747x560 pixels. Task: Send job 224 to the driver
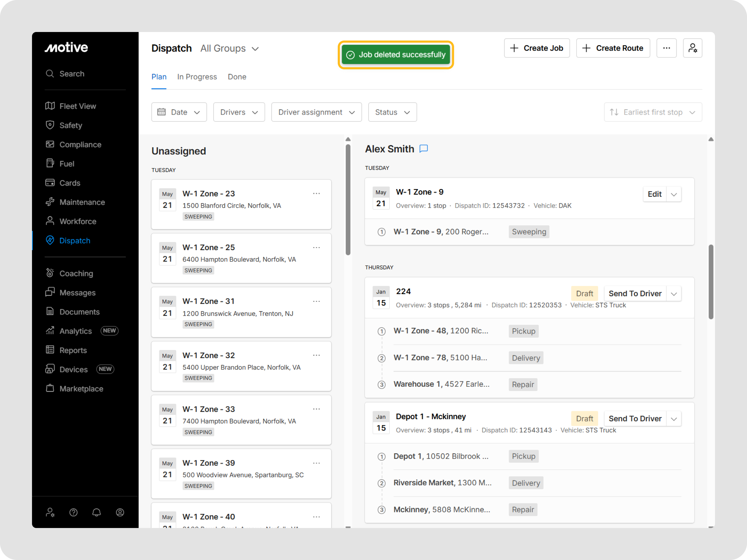click(634, 293)
